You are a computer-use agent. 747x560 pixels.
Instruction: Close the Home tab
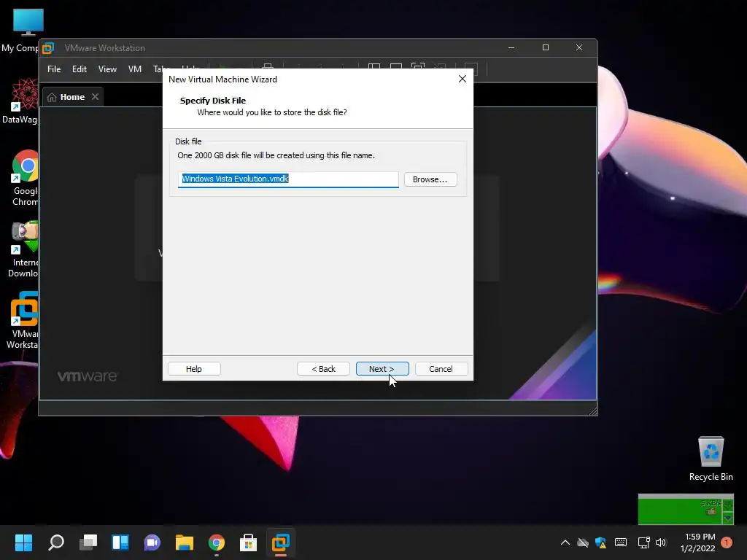point(96,97)
